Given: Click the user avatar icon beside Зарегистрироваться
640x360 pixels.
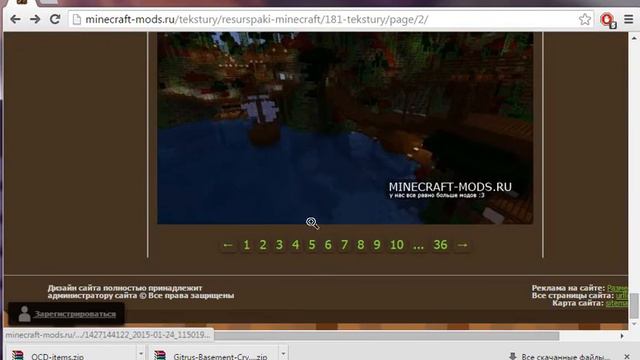Looking at the screenshot, I should click(24, 314).
